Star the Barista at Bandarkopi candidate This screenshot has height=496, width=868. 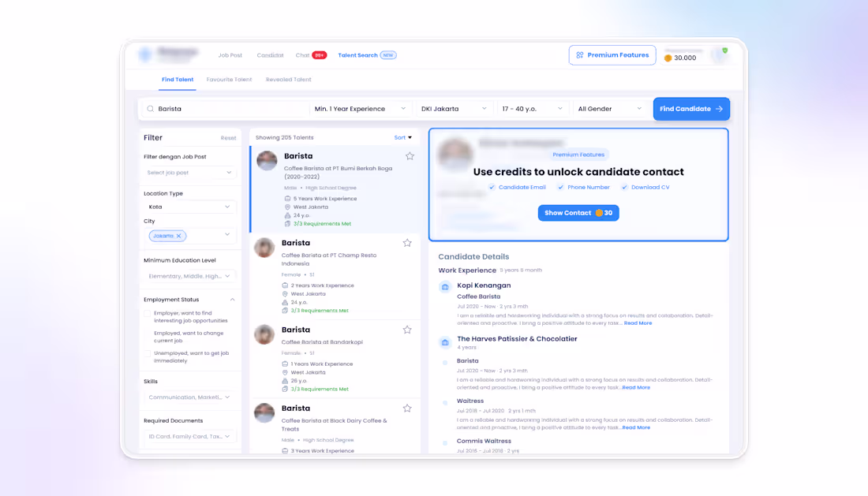tap(407, 330)
